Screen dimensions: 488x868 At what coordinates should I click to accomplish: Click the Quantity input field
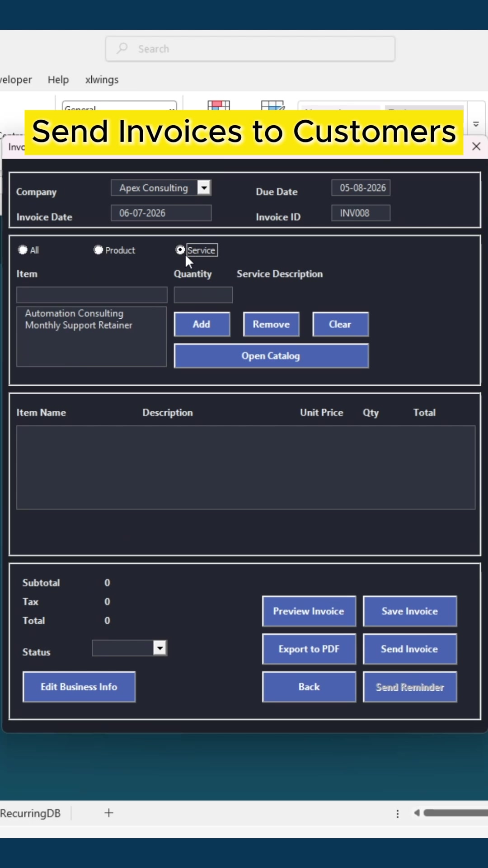click(203, 295)
